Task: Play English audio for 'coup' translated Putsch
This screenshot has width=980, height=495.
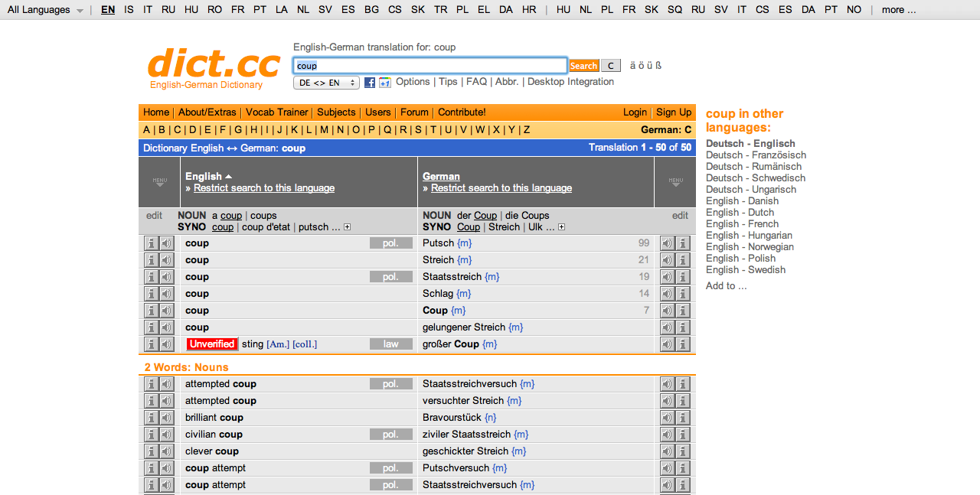Action: coord(166,243)
